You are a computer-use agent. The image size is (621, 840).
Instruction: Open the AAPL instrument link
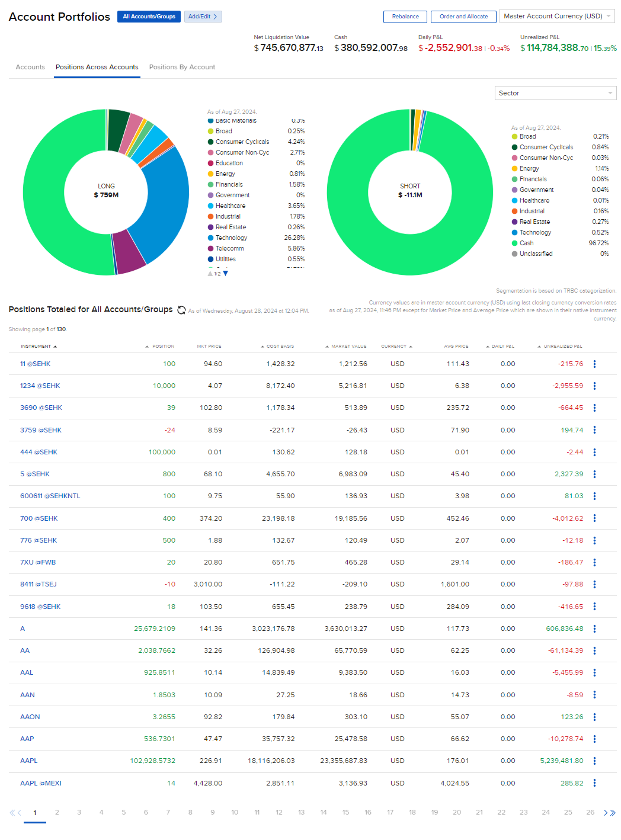coord(28,761)
